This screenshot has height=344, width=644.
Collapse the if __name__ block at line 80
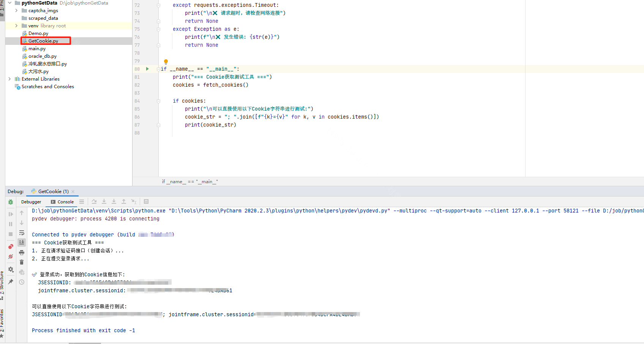pyautogui.click(x=158, y=69)
